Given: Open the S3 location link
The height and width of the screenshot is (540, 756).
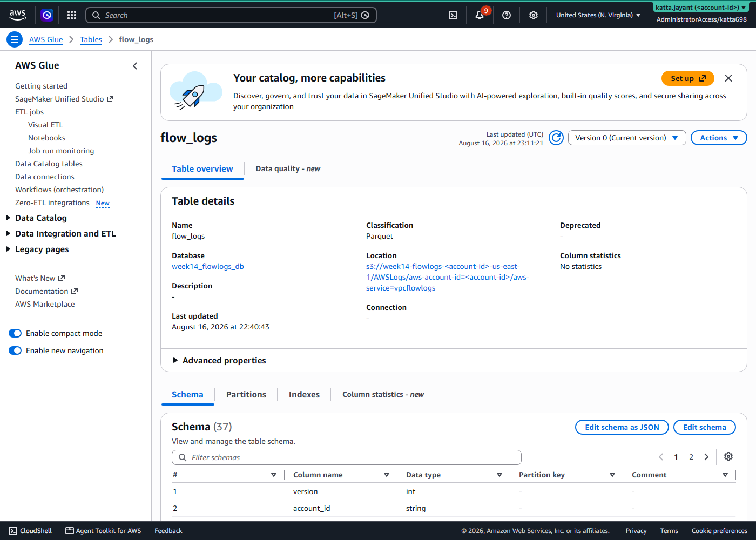Looking at the screenshot, I should [x=447, y=277].
